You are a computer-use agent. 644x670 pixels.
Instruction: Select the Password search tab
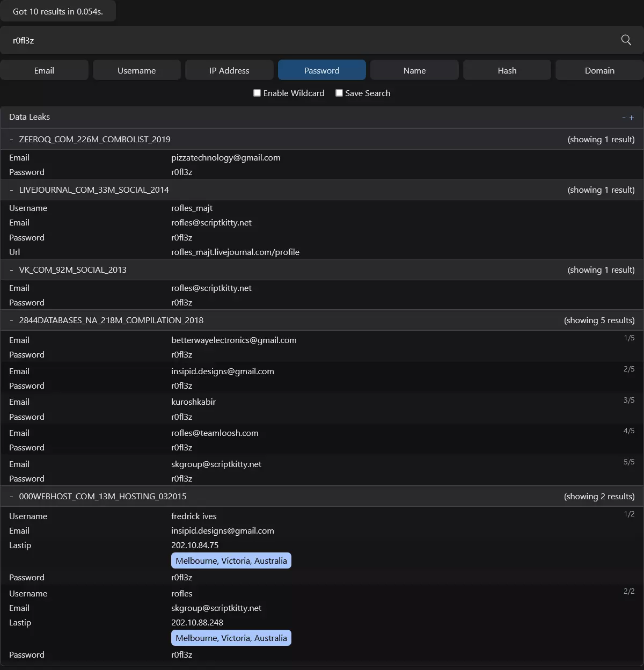[322, 70]
